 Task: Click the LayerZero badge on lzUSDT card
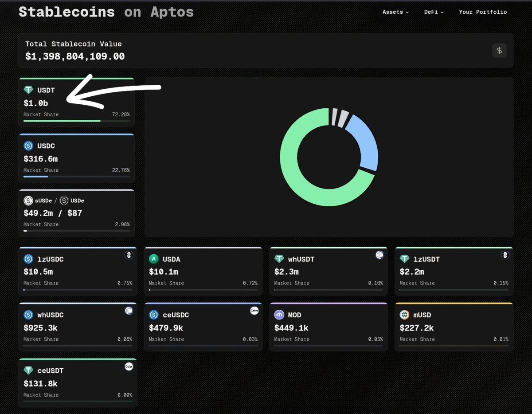(505, 255)
